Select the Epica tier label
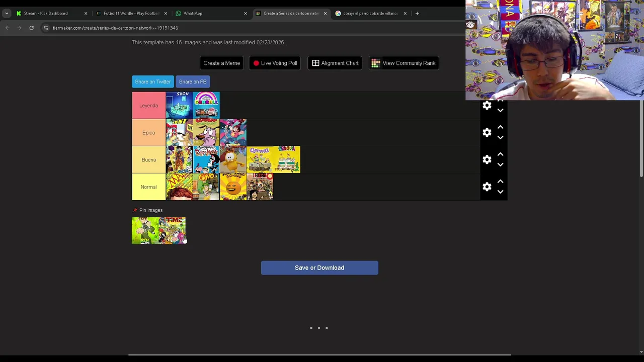 point(148,133)
